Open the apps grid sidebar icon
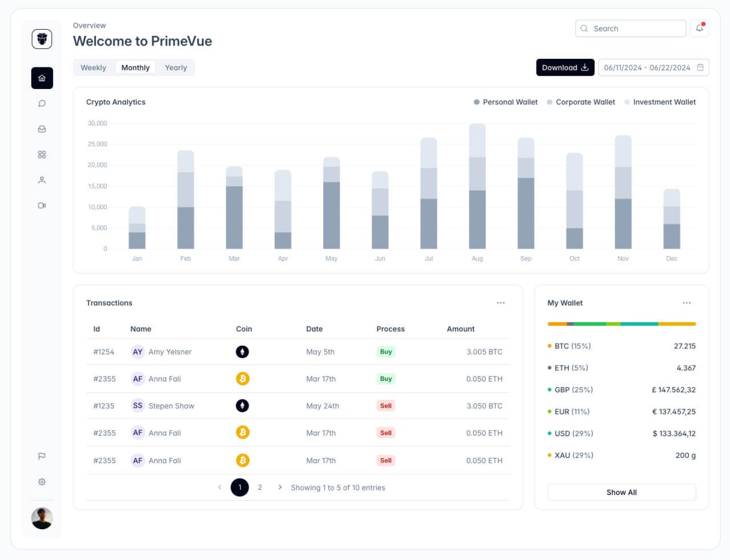 [x=42, y=155]
